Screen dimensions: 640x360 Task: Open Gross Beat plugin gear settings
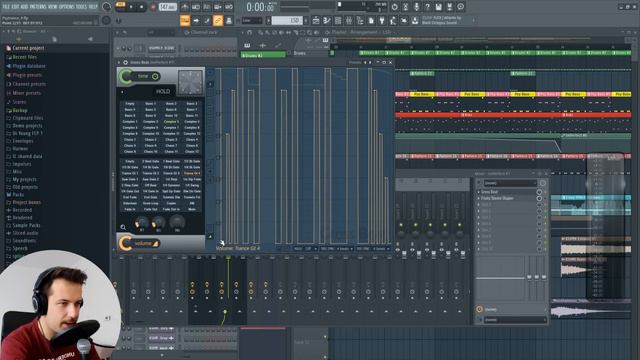point(125,62)
